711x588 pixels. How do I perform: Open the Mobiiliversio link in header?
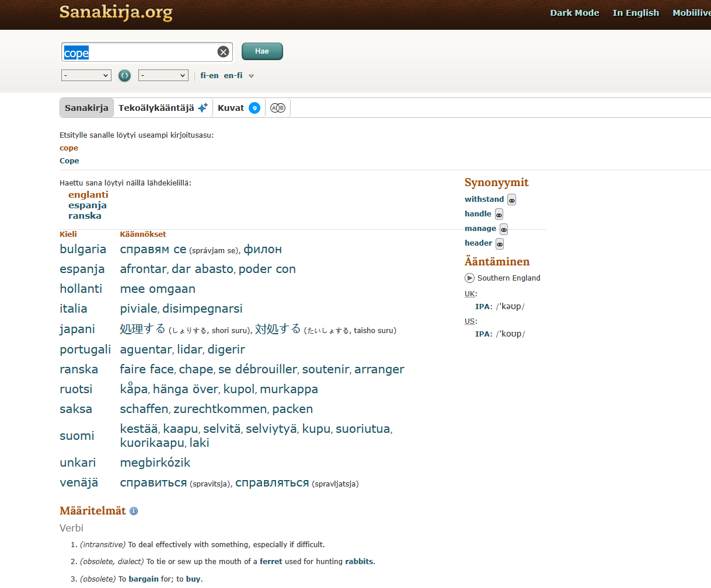point(691,13)
